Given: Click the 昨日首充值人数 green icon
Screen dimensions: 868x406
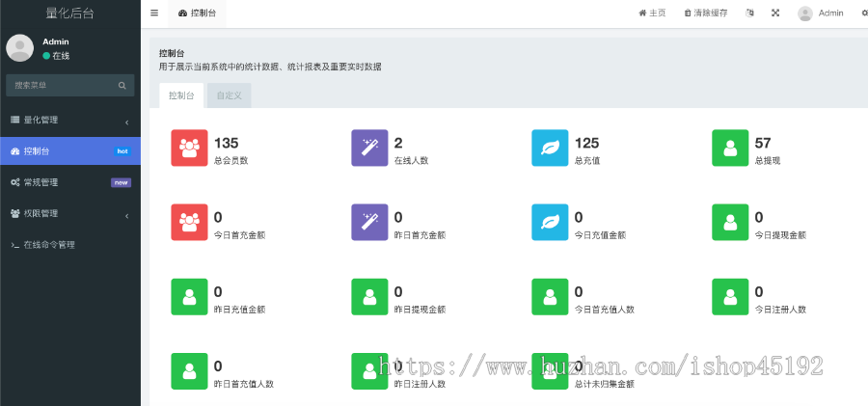Looking at the screenshot, I should point(189,371).
